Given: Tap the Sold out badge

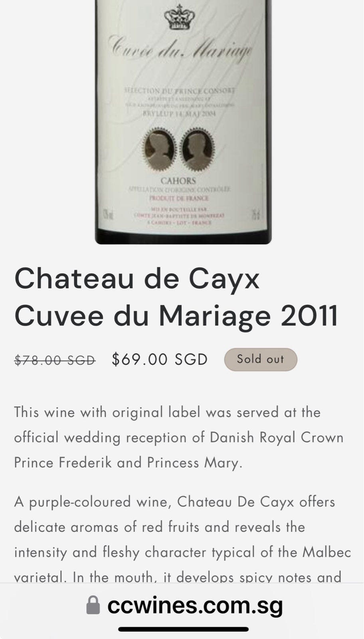Looking at the screenshot, I should 260,359.
